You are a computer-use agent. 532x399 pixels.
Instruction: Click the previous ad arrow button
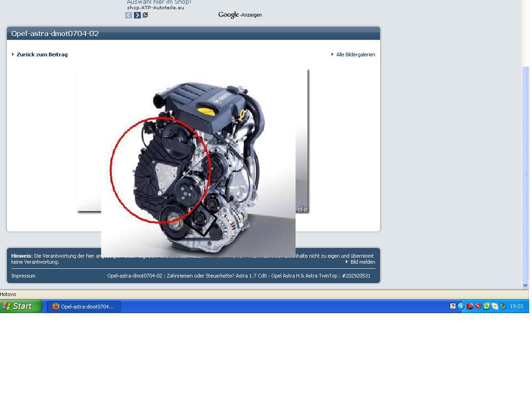(129, 15)
